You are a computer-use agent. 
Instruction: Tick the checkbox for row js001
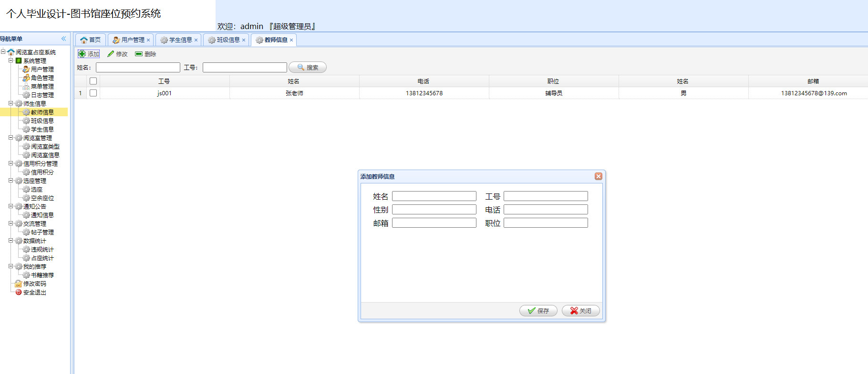coord(93,93)
